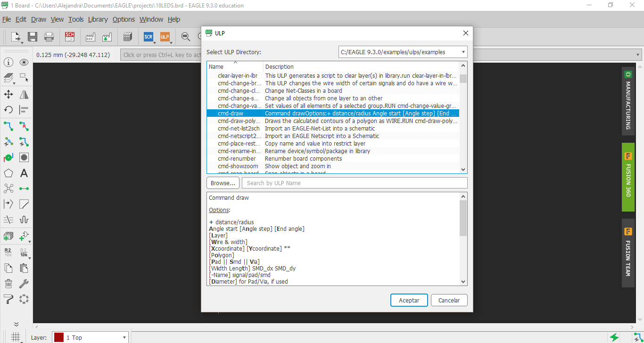Open the CAM Processor icon
The height and width of the screenshot is (343, 644).
pos(91,37)
